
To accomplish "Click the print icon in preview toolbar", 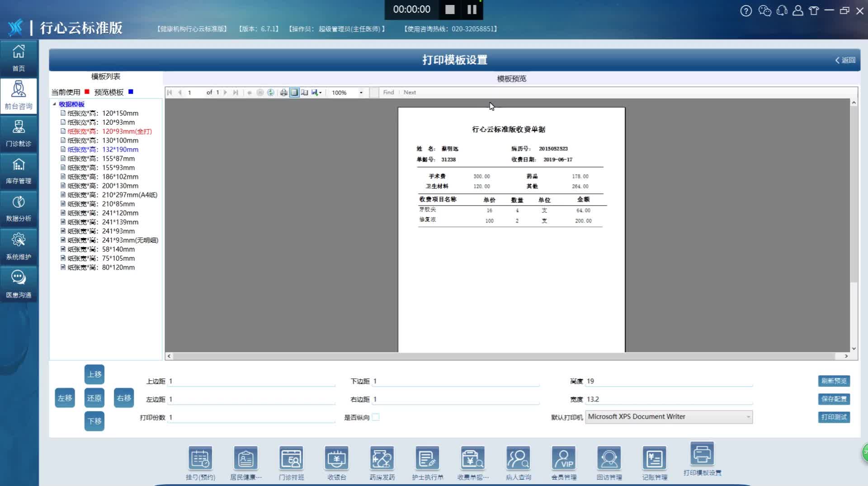I will pyautogui.click(x=283, y=93).
